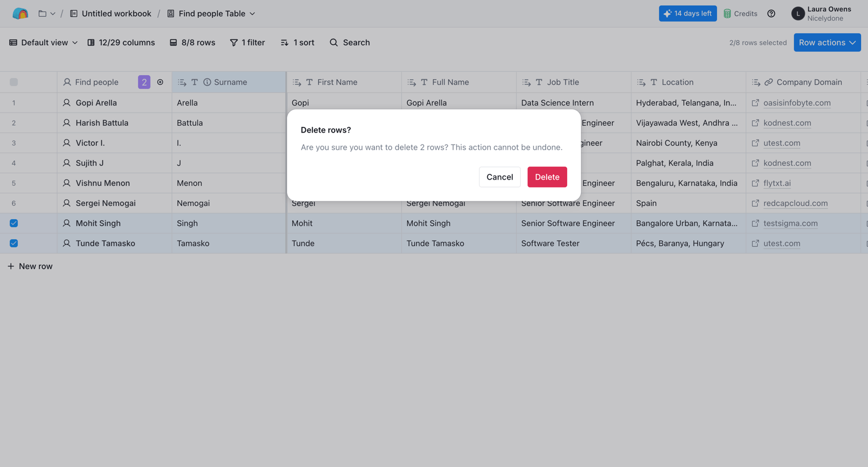The height and width of the screenshot is (467, 868).
Task: Select the Full Name column header
Action: tap(459, 82)
